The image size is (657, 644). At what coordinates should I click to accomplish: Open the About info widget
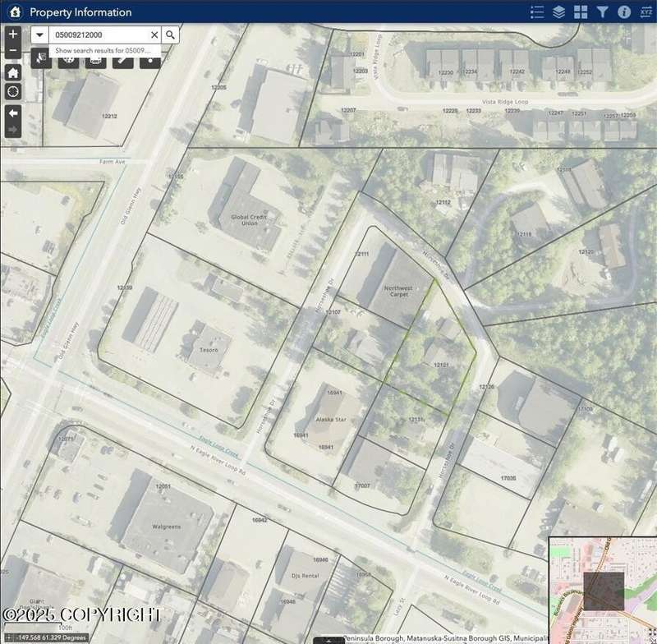click(x=624, y=11)
